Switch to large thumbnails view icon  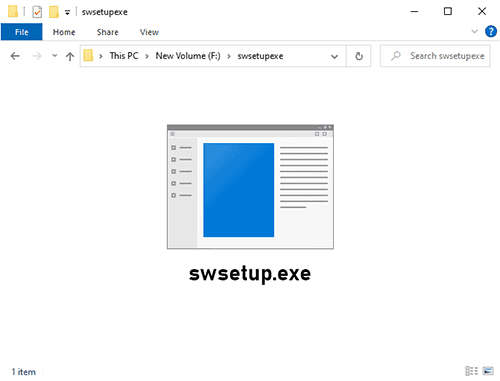point(488,371)
